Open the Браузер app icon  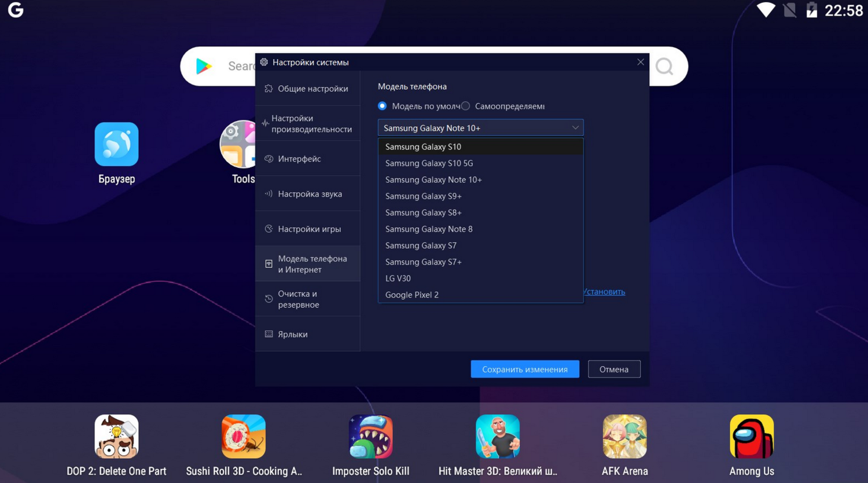click(x=116, y=144)
